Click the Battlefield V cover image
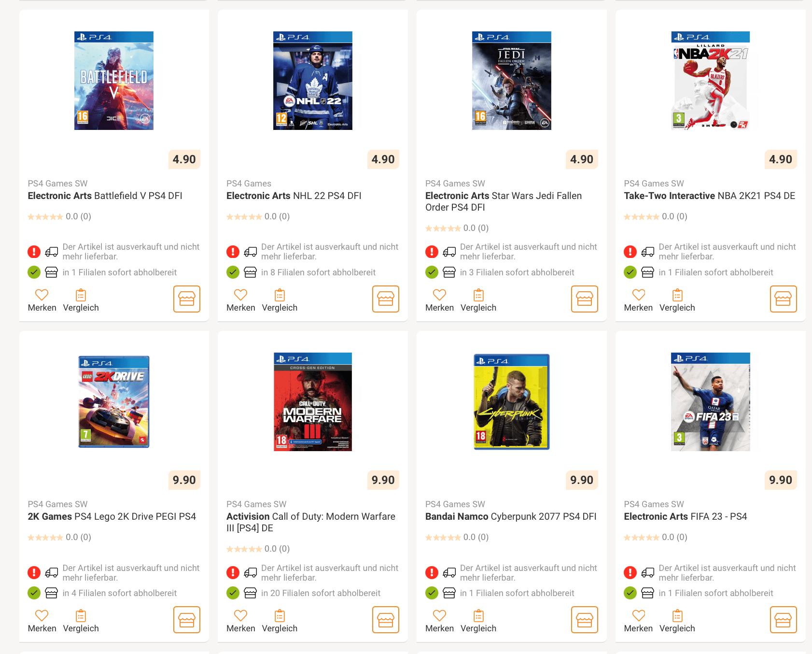Screen dimensions: 812x654 click(114, 81)
